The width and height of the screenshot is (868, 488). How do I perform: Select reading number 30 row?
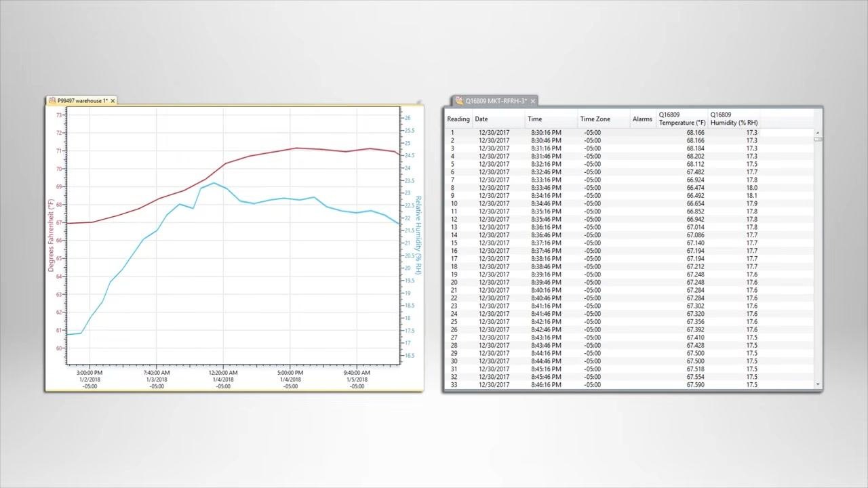pos(629,361)
